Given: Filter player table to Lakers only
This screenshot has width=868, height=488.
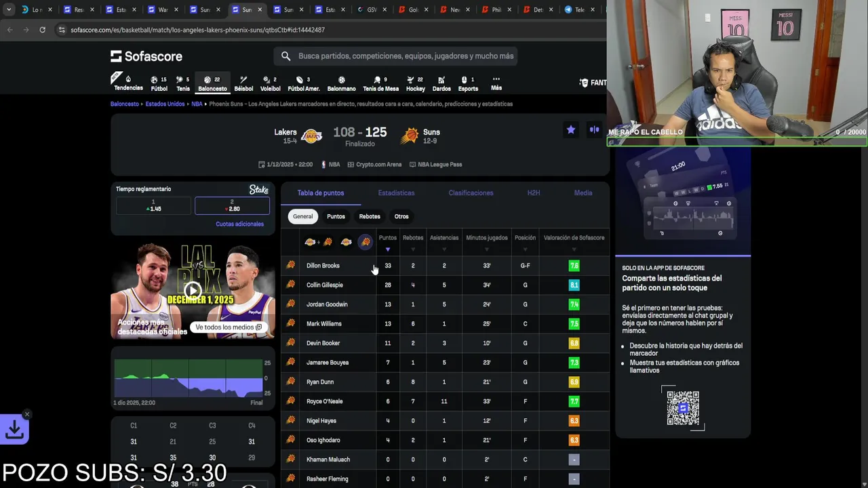Looking at the screenshot, I should [x=346, y=242].
